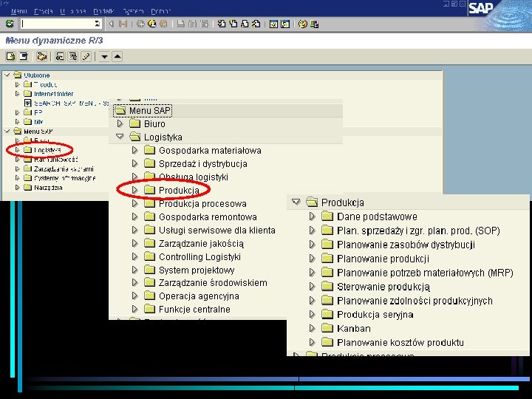Collapse the Produkcja triangle in Produkcja panel

coord(296,202)
